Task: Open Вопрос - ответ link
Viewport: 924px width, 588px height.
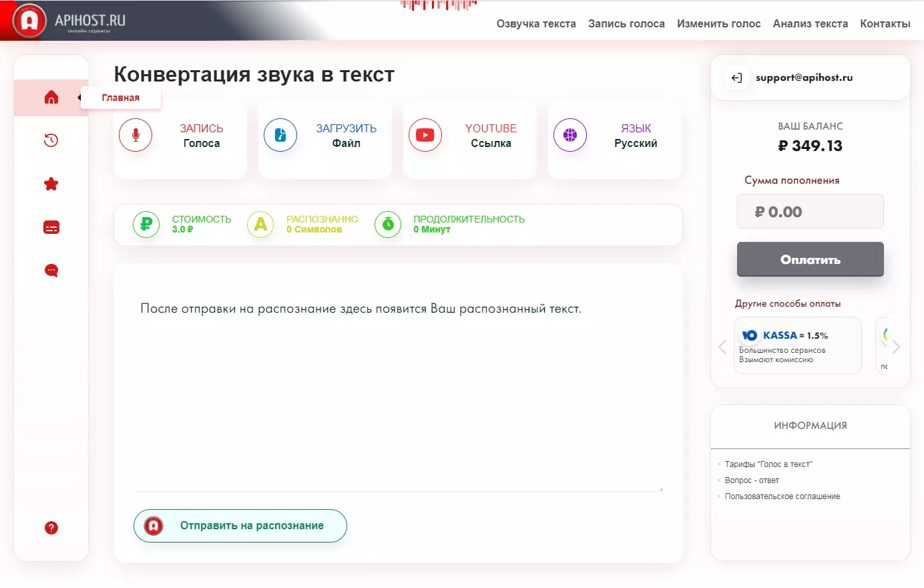Action: [752, 480]
